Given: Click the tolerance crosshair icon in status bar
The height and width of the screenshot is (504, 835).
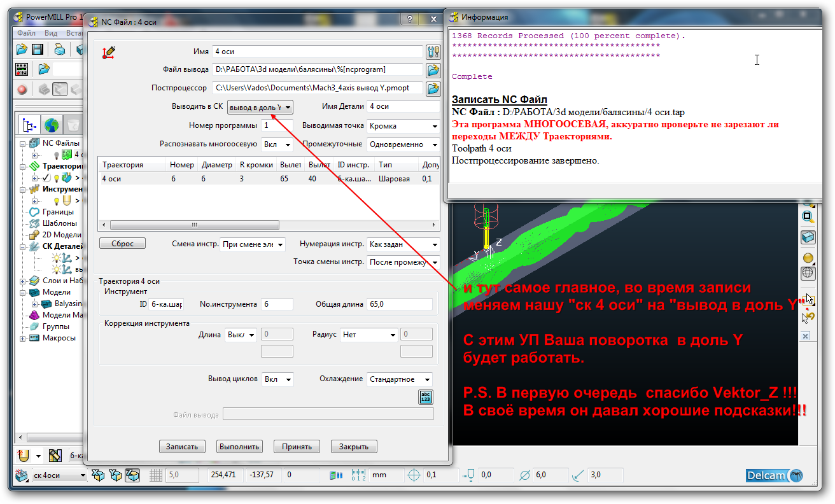Looking at the screenshot, I should (414, 475).
